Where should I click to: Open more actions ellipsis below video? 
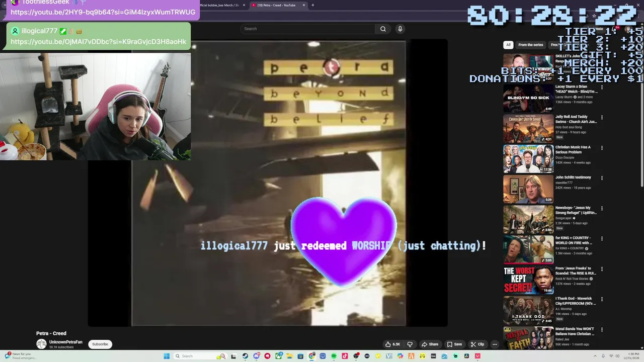[495, 344]
